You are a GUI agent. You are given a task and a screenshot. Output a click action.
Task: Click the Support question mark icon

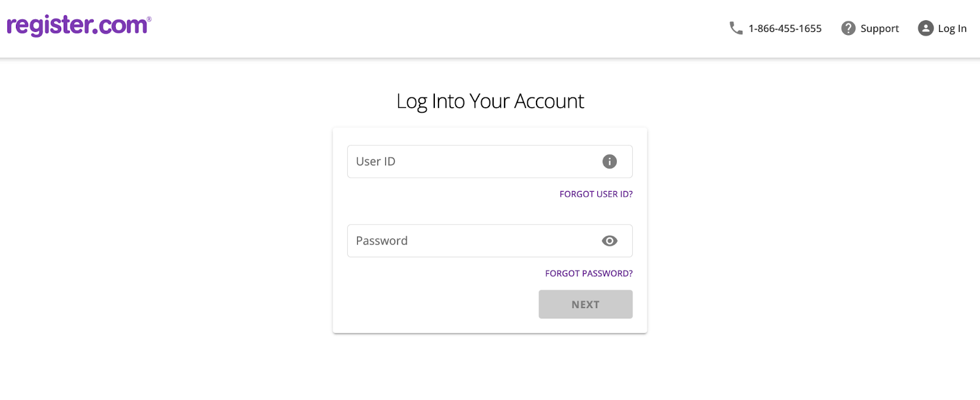click(848, 28)
